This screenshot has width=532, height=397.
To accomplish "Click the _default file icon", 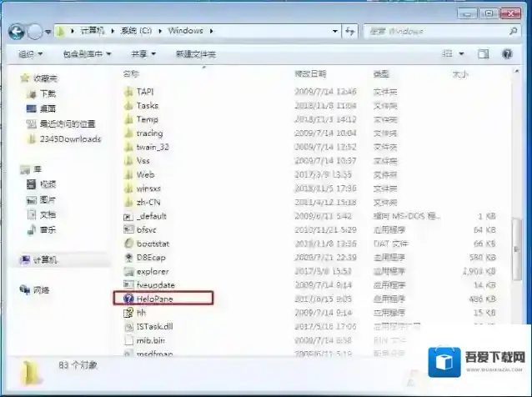I will (x=128, y=216).
